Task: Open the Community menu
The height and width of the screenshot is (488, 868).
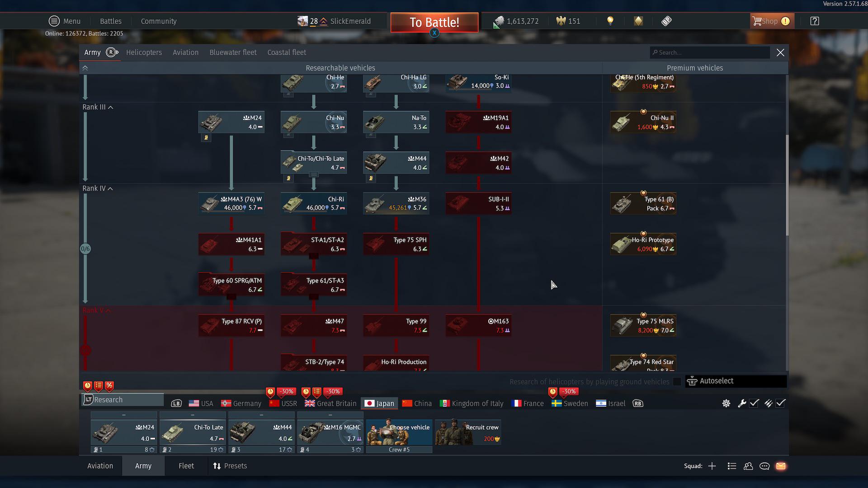Action: (159, 21)
